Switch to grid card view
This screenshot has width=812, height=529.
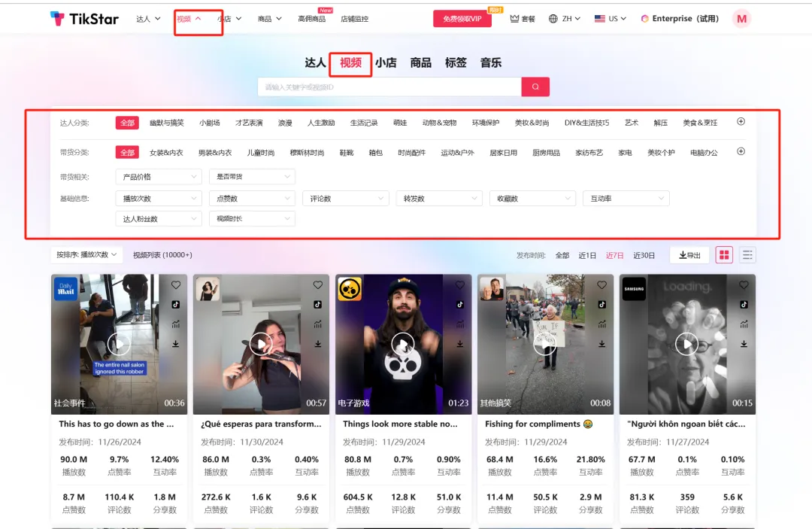tap(724, 255)
